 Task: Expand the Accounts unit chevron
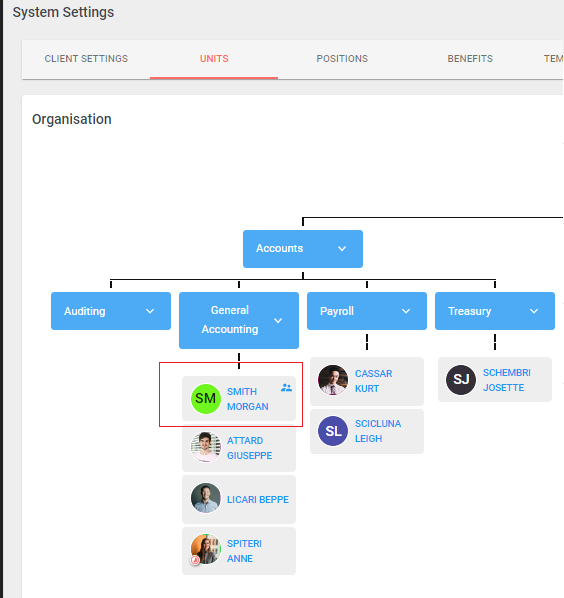(342, 249)
